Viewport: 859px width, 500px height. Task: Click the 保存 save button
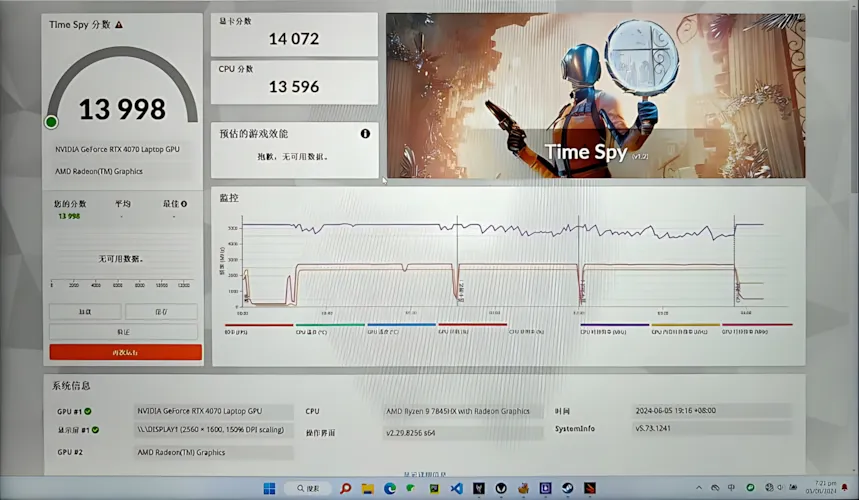161,312
